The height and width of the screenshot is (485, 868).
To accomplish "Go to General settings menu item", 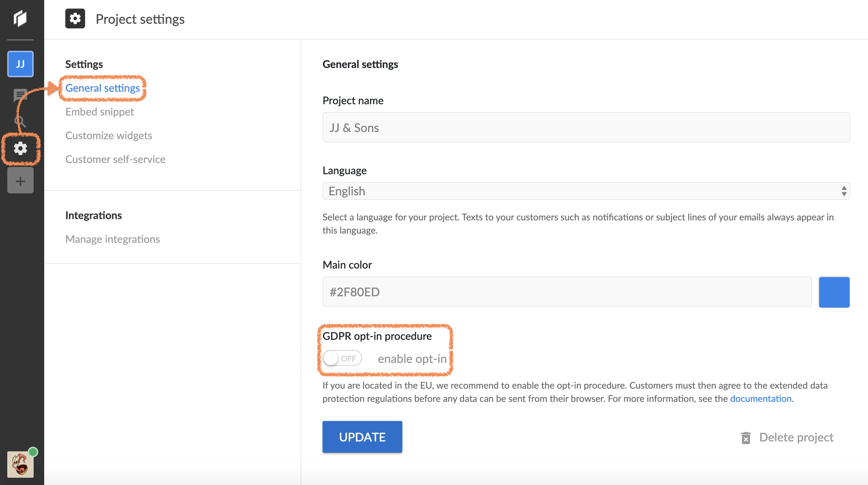I will pos(103,88).
